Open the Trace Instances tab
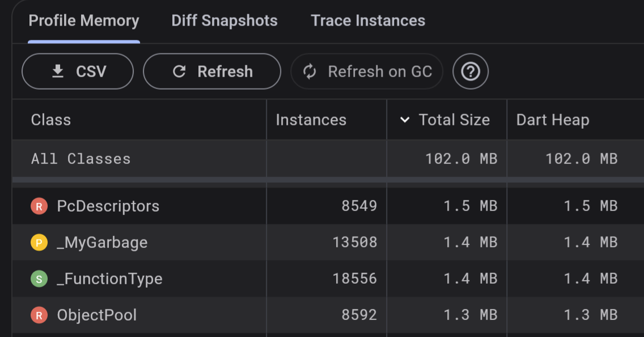Viewport: 644px width, 337px height. click(368, 21)
